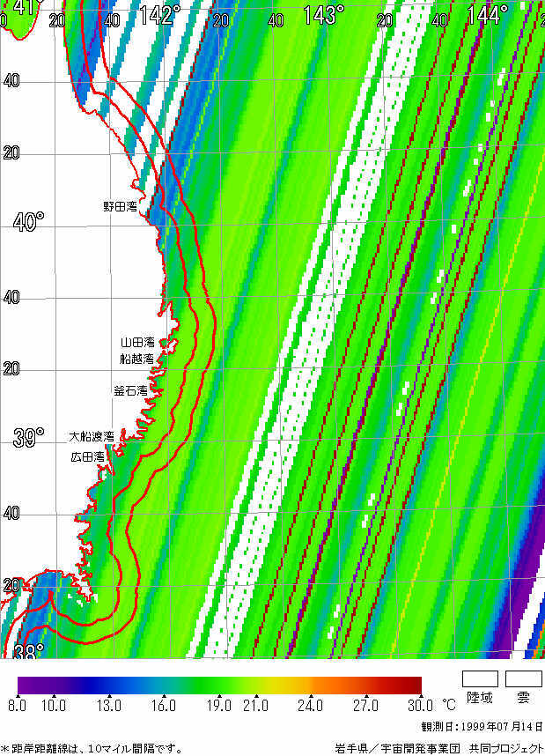Click the 40° latitude label
Screen dimensions: 545x756
[x=28, y=222]
